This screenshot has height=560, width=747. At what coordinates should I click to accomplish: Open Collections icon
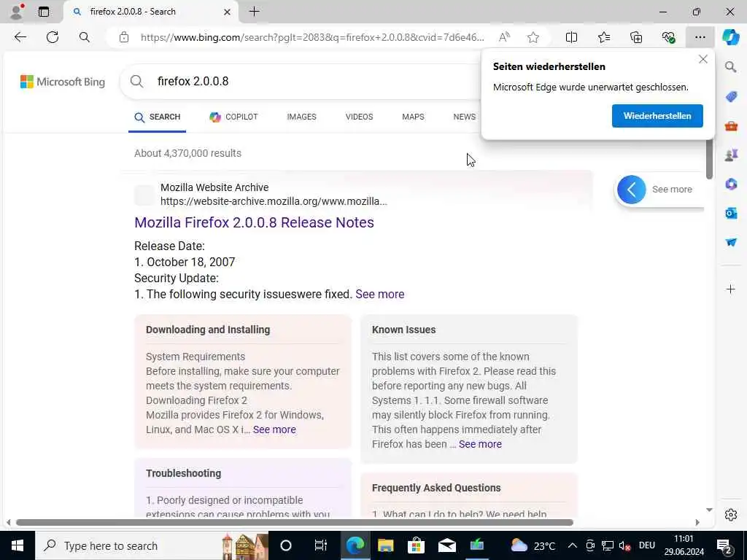636,37
